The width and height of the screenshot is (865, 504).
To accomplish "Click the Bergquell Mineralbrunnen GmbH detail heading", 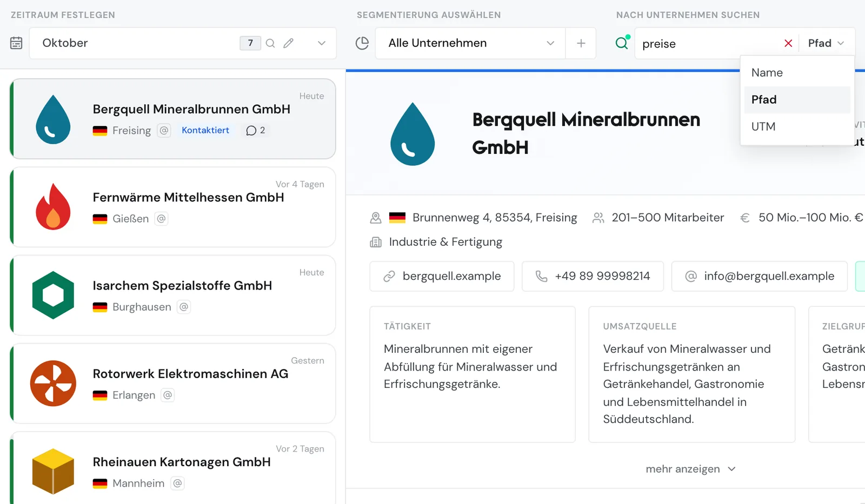I will [586, 133].
